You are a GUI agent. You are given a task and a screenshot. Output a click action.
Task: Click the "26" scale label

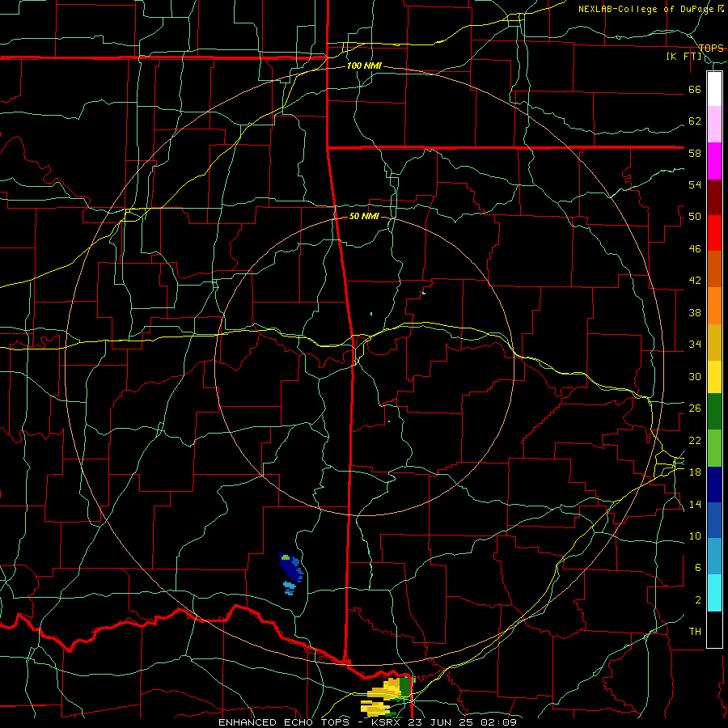click(695, 408)
